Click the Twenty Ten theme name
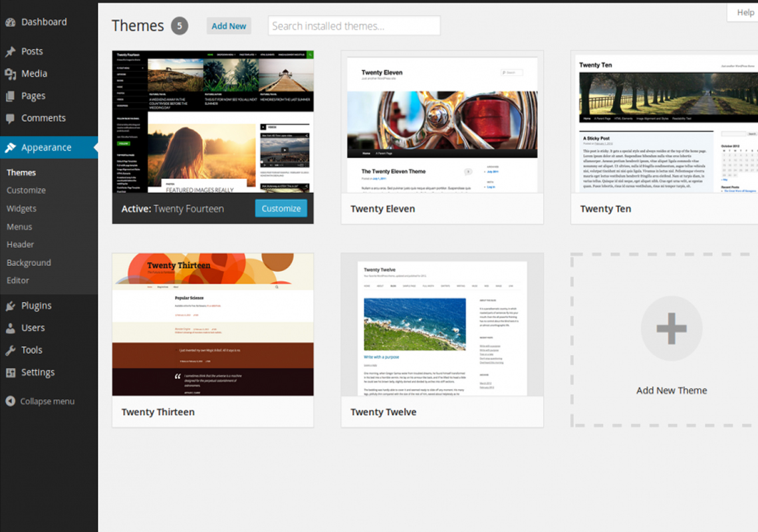This screenshot has width=758, height=532. 606,209
